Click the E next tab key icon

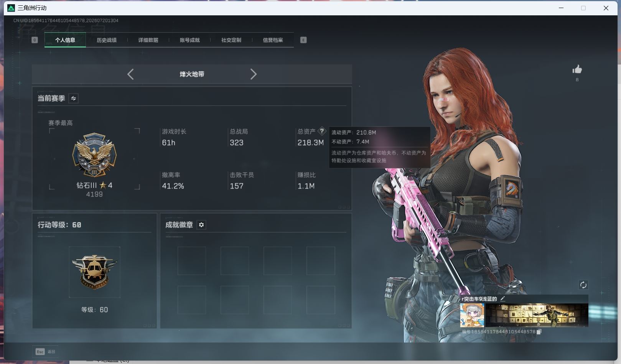tap(303, 40)
